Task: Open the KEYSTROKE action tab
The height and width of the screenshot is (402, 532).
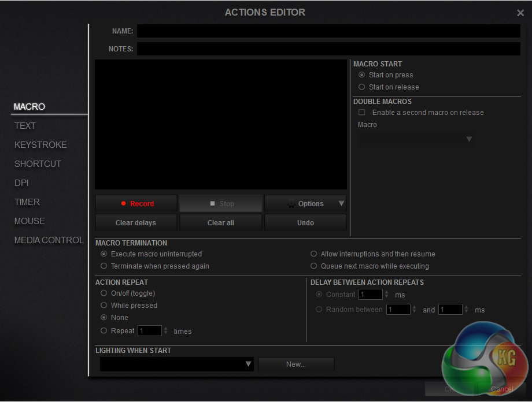Action: tap(40, 145)
